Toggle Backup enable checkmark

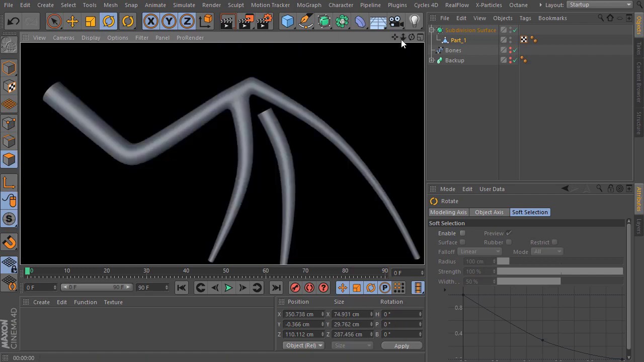[515, 60]
